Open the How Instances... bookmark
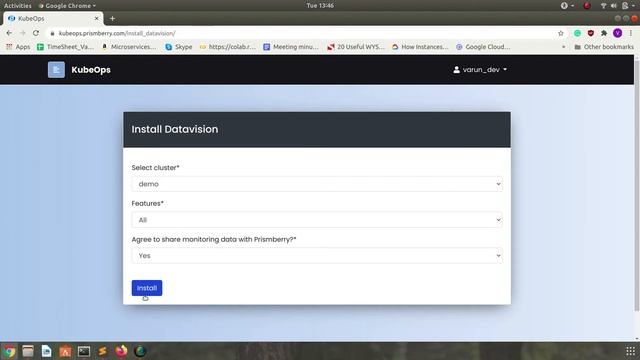 coord(420,47)
